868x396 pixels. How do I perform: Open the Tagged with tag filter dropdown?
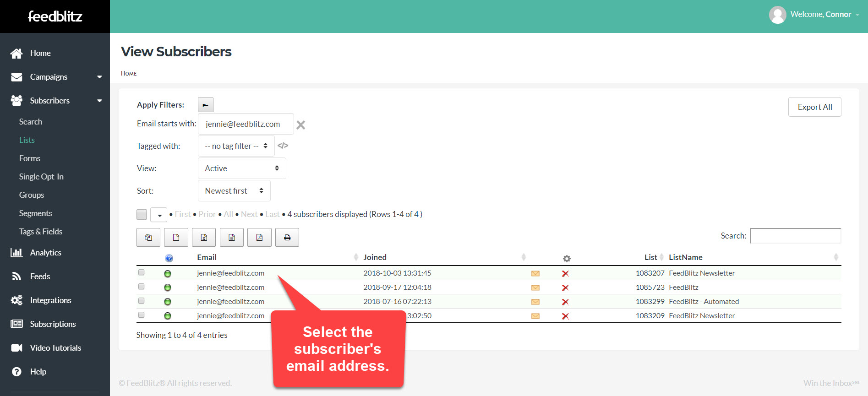(236, 146)
